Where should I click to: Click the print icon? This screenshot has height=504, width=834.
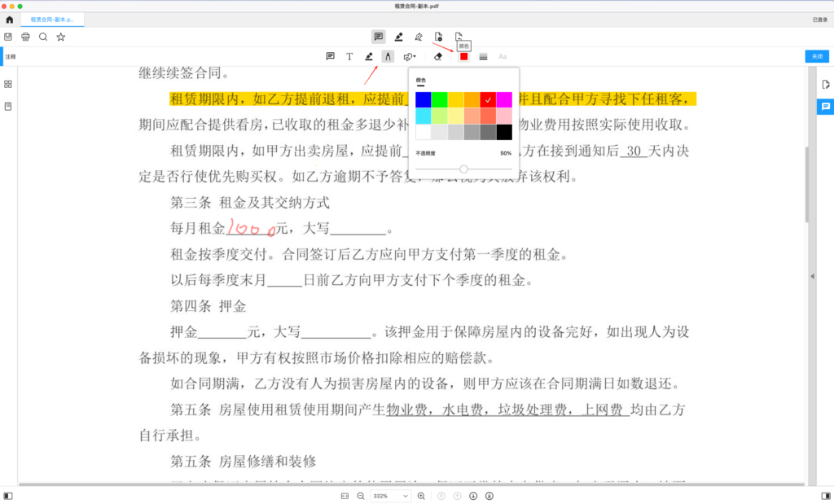(25, 37)
